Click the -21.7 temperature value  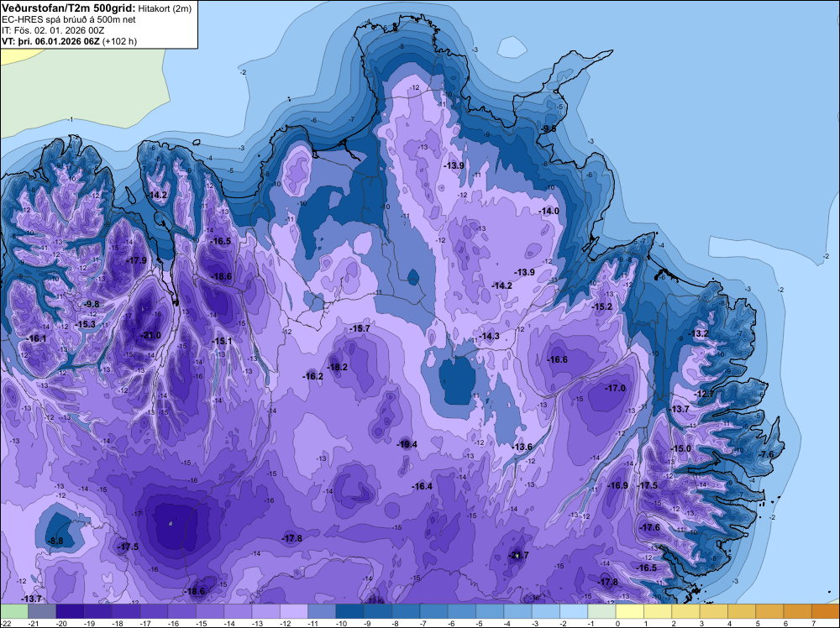(518, 555)
